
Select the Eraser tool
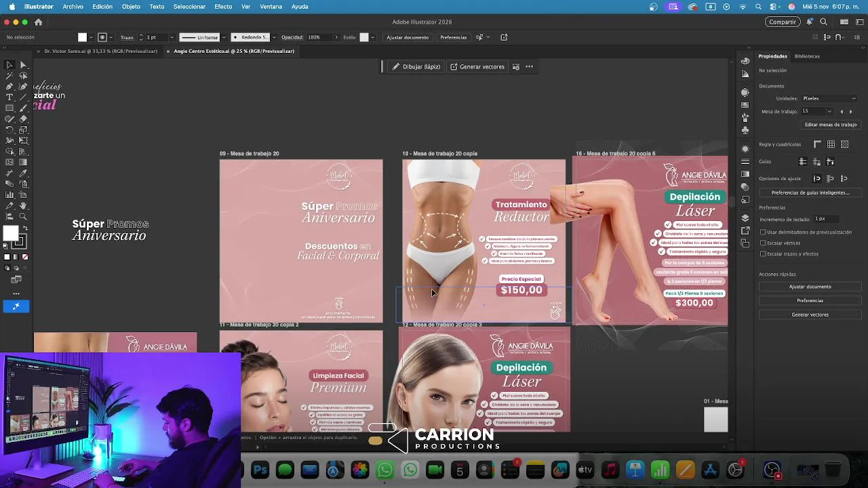[x=23, y=119]
